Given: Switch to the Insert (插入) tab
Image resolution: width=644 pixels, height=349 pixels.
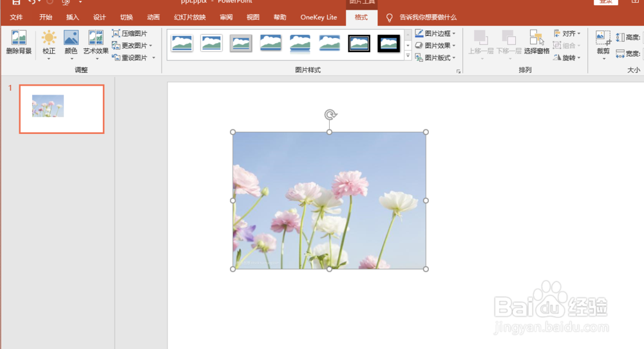Looking at the screenshot, I should click(x=72, y=17).
